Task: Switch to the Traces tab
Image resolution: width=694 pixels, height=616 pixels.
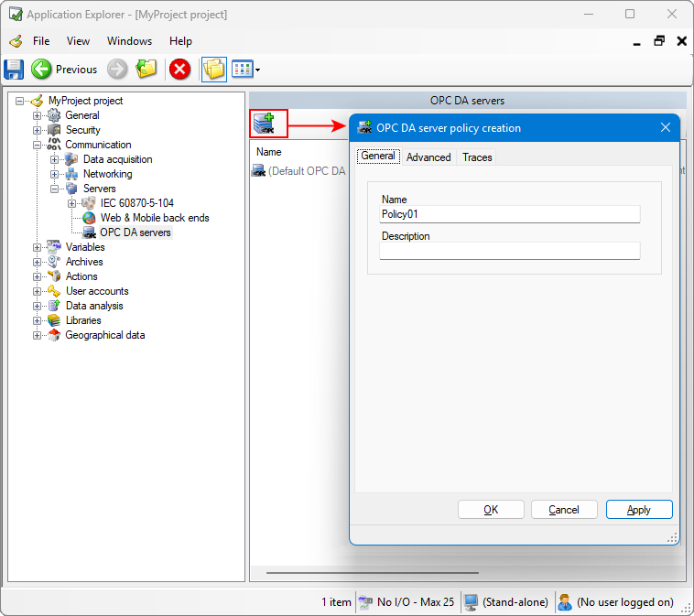Action: point(477,157)
